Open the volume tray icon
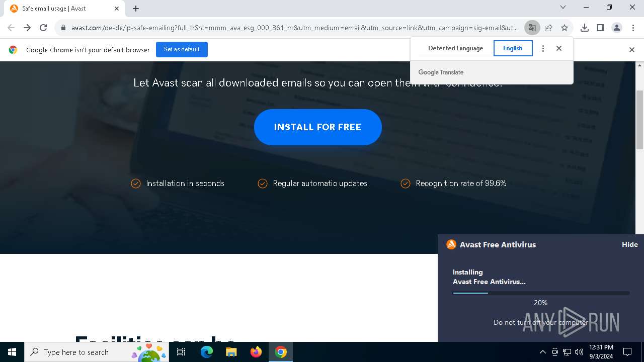The height and width of the screenshot is (362, 644). coord(579,352)
